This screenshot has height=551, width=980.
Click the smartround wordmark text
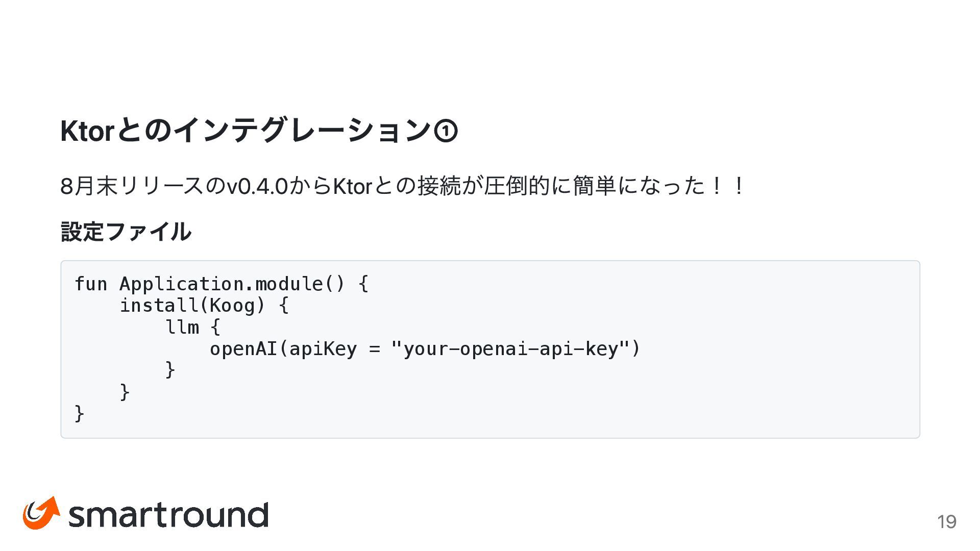point(168,515)
